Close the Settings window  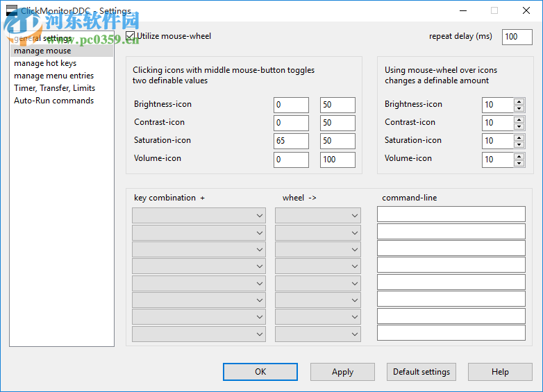(x=526, y=10)
